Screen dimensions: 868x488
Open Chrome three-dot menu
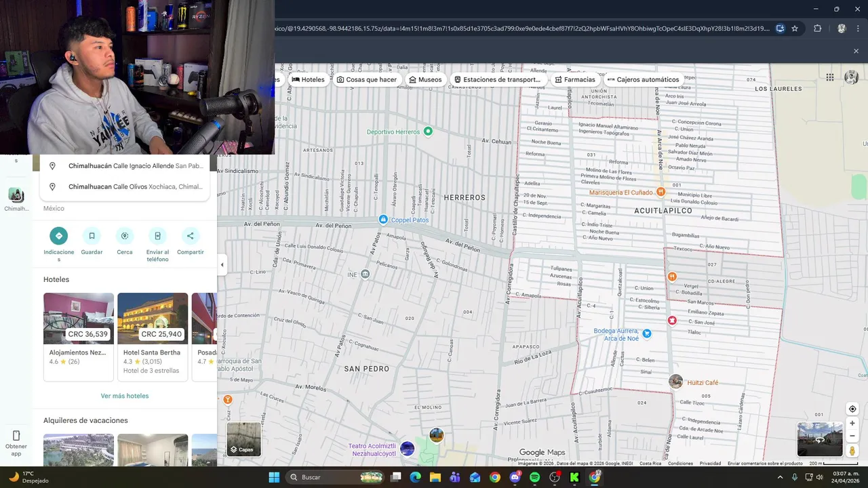coord(858,28)
